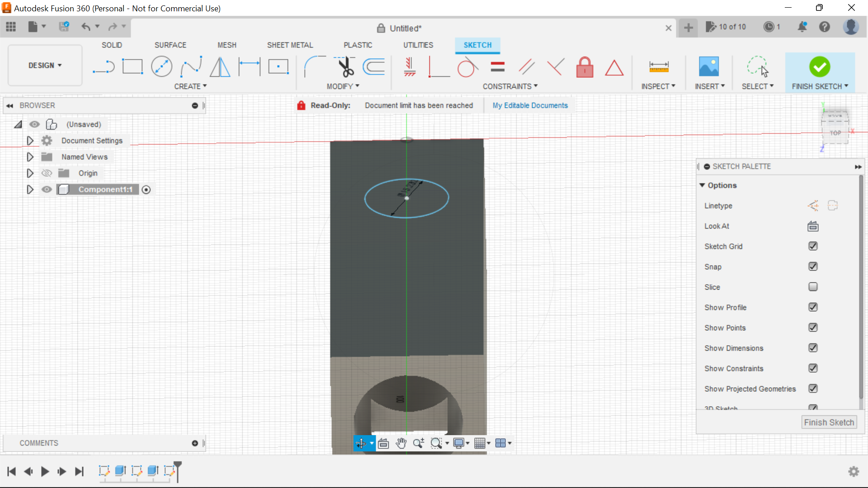The height and width of the screenshot is (488, 868).
Task: Select the Trim tool
Action: [344, 66]
